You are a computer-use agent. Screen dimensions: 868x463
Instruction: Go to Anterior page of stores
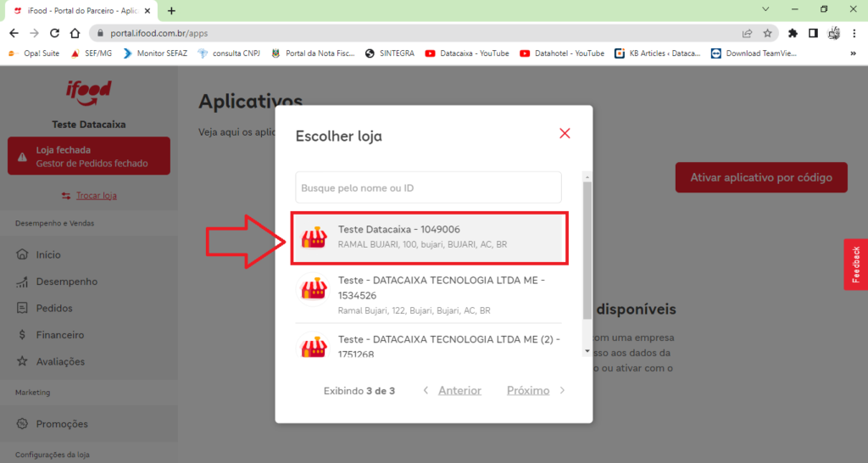[459, 391]
